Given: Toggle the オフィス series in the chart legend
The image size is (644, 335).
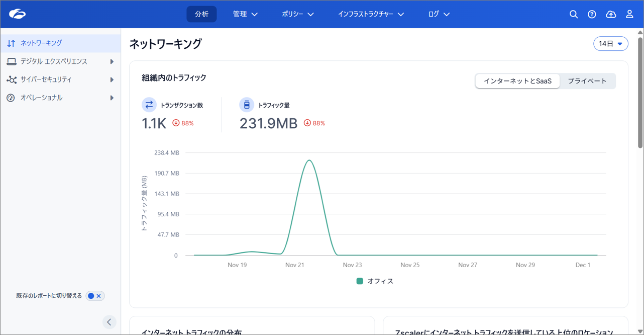Looking at the screenshot, I should click(375, 281).
